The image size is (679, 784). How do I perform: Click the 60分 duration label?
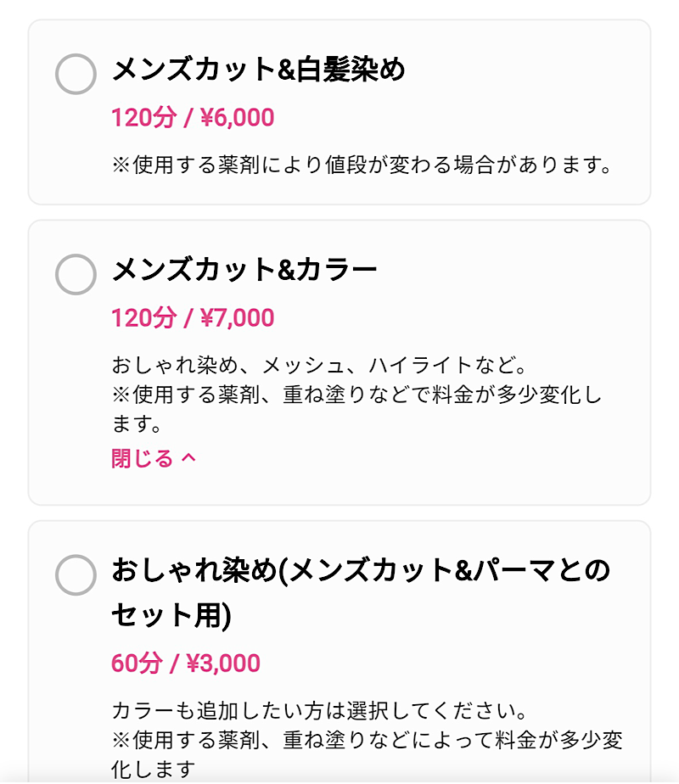click(x=136, y=664)
